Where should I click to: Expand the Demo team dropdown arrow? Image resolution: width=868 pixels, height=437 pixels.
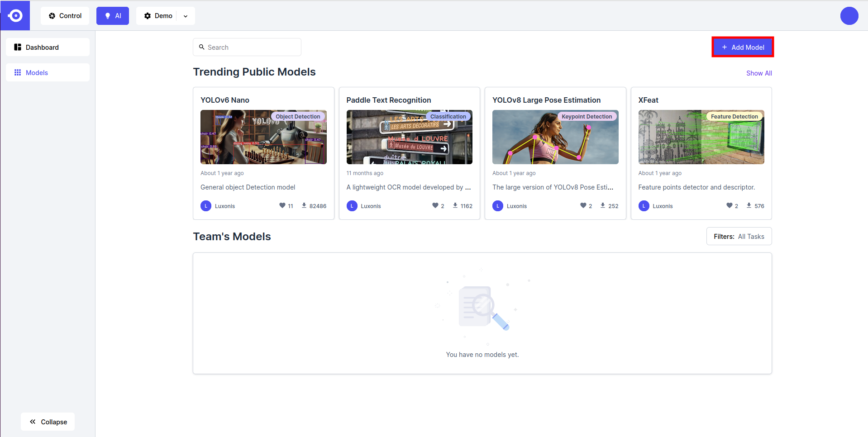(186, 16)
